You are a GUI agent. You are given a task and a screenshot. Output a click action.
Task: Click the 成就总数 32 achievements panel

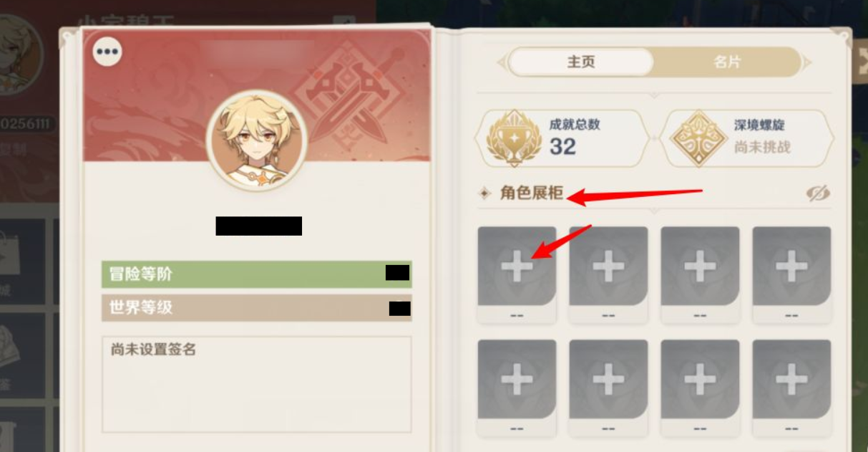pyautogui.click(x=562, y=138)
